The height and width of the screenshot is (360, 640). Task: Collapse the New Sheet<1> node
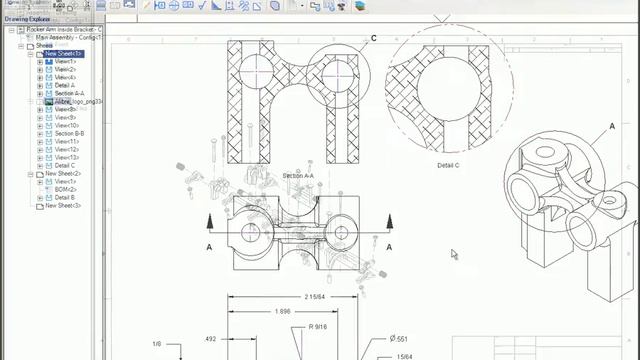click(x=31, y=54)
